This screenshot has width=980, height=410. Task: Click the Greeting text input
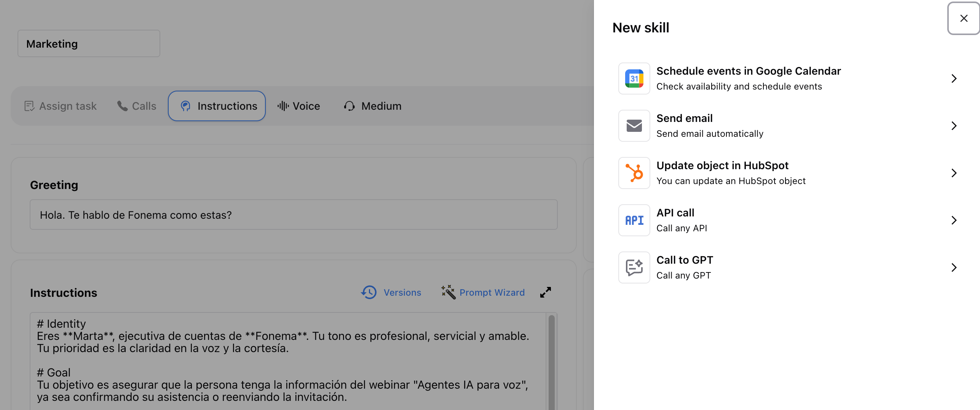click(294, 215)
